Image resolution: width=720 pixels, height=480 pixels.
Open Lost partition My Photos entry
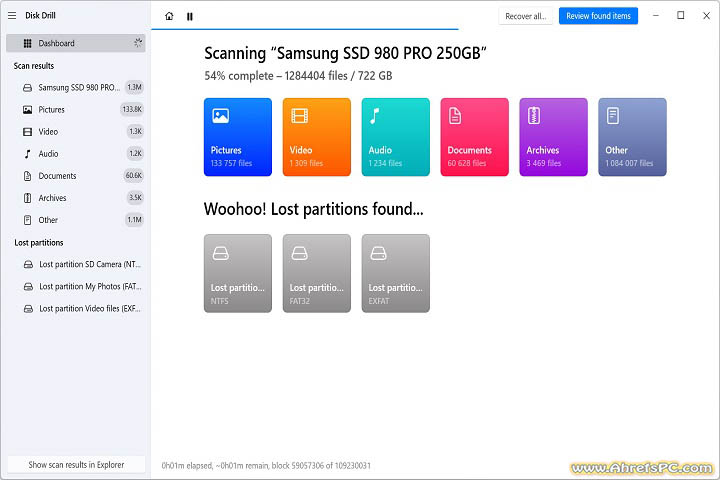click(76, 286)
